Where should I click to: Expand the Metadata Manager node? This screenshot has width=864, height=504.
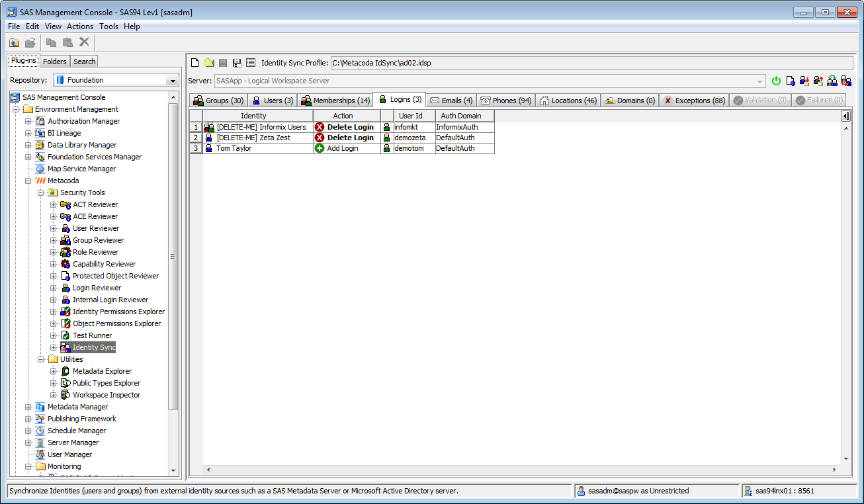pos(28,407)
